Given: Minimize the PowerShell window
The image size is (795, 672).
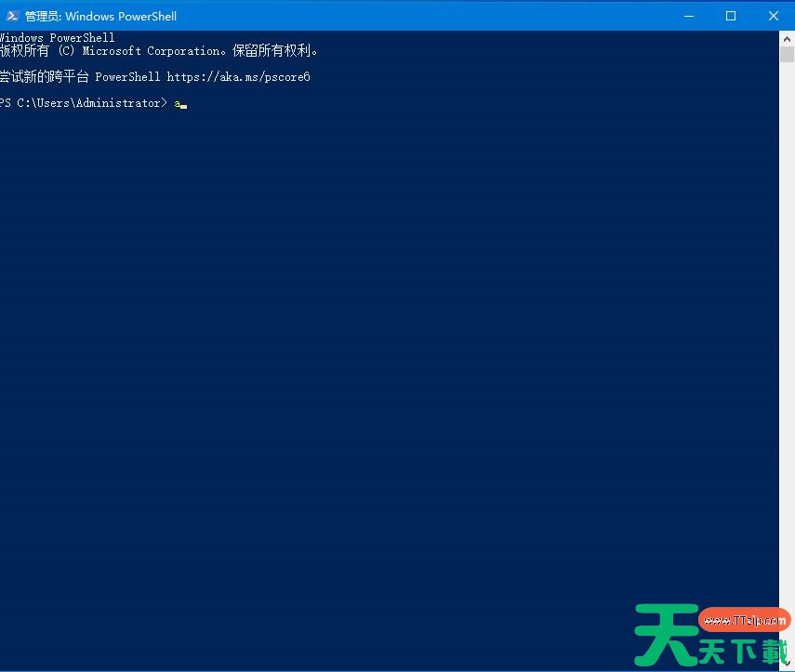Looking at the screenshot, I should pyautogui.click(x=688, y=16).
